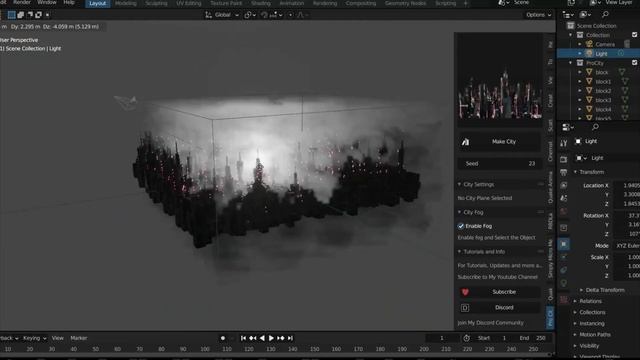Edit the Location X value field
Viewport: 640px width, 360px height.
click(x=627, y=185)
